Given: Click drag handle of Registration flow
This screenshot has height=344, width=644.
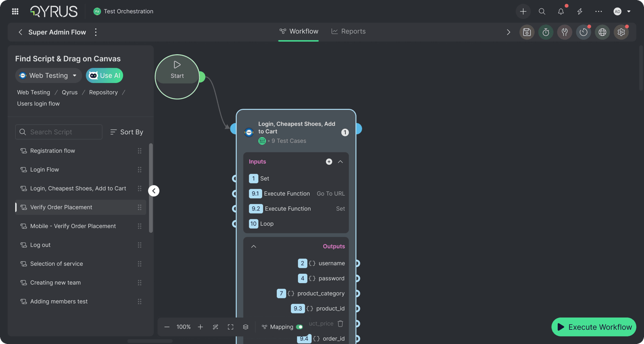Looking at the screenshot, I should pyautogui.click(x=140, y=151).
